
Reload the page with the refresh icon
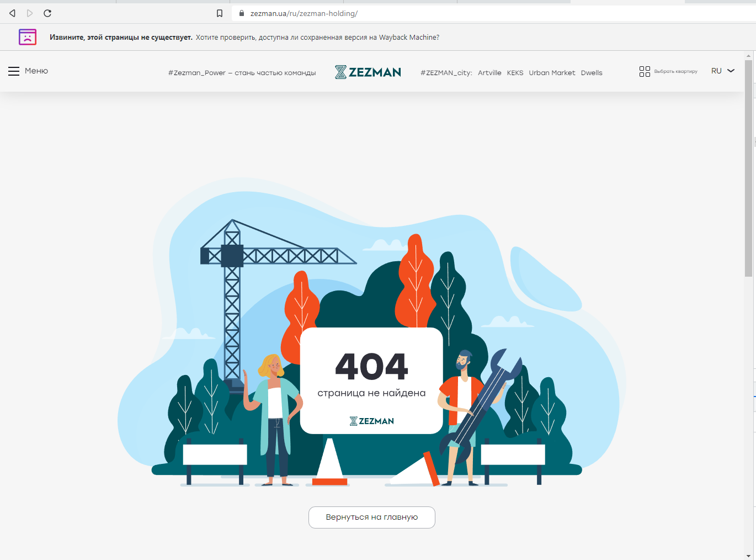tap(47, 13)
